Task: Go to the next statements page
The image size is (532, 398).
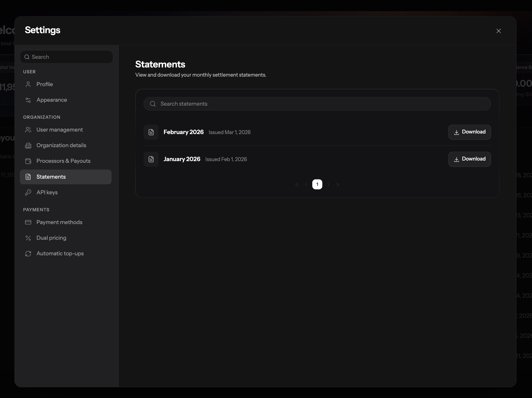Action: (x=329, y=185)
